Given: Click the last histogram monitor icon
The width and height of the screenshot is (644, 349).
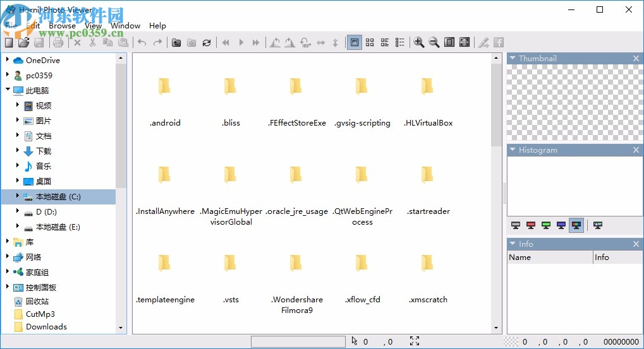Looking at the screenshot, I should 598,225.
